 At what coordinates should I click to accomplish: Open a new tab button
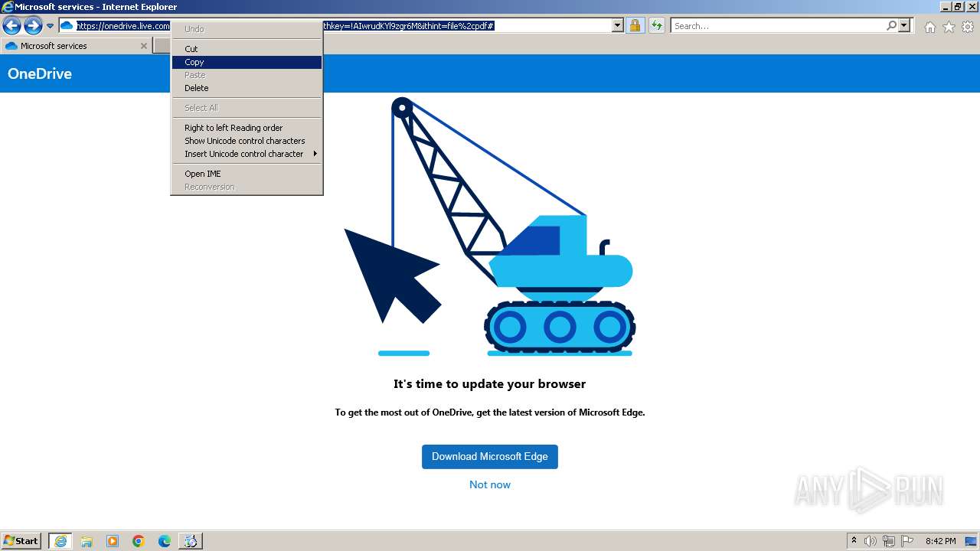pyautogui.click(x=162, y=46)
